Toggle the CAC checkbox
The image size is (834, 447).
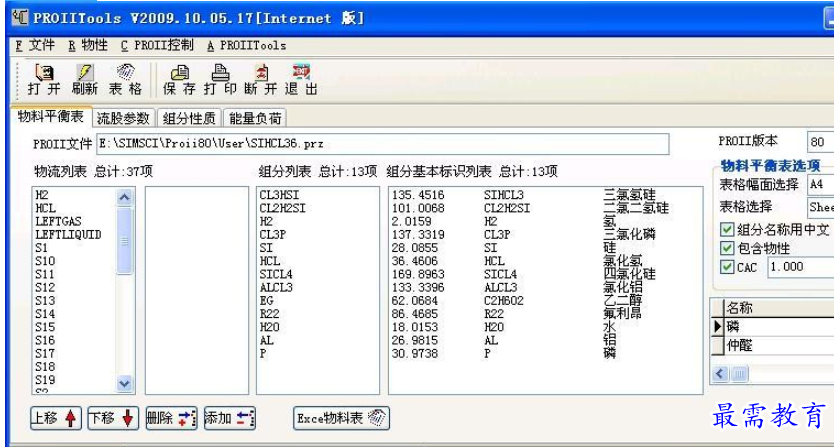[727, 267]
